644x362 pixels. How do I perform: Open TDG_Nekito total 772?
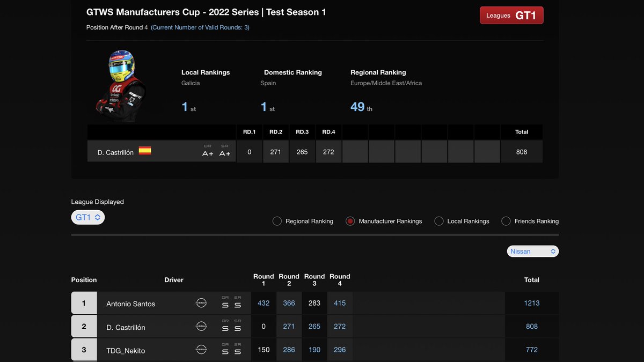(x=532, y=350)
